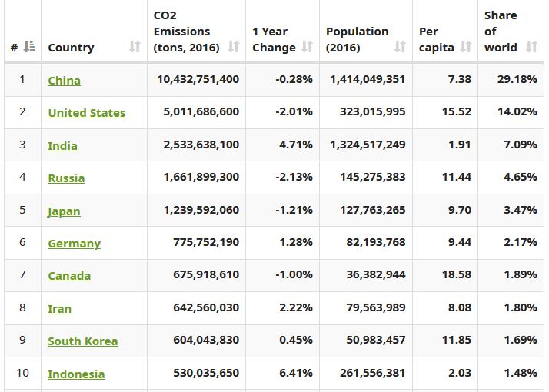Click the 1 Year Change sort arrows

click(307, 47)
